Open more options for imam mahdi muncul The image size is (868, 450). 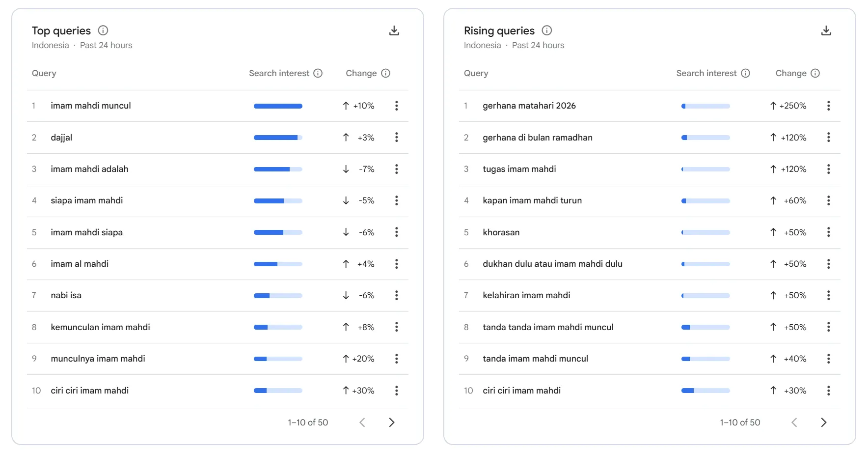396,106
